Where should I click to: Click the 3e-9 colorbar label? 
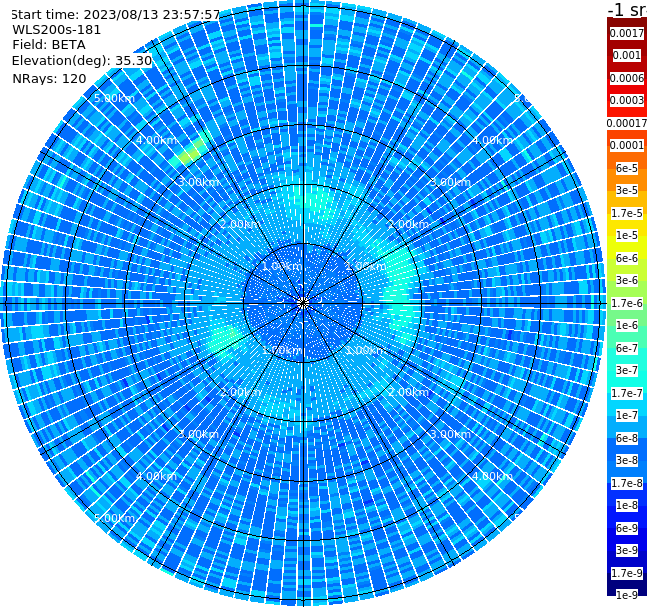click(627, 550)
